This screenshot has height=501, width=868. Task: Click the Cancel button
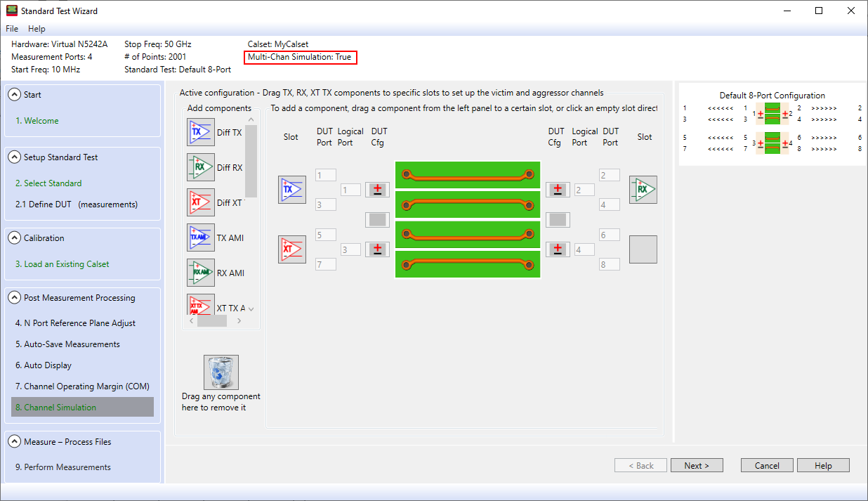(767, 465)
